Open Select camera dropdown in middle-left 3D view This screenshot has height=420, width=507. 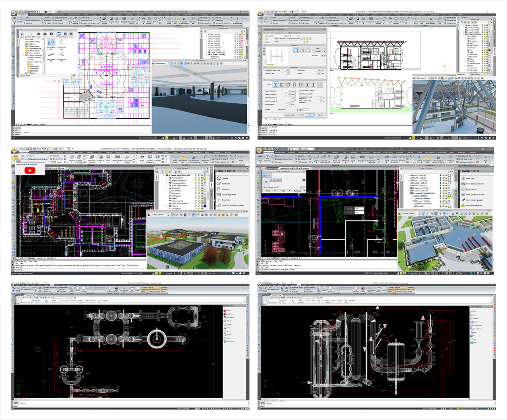tap(158, 215)
